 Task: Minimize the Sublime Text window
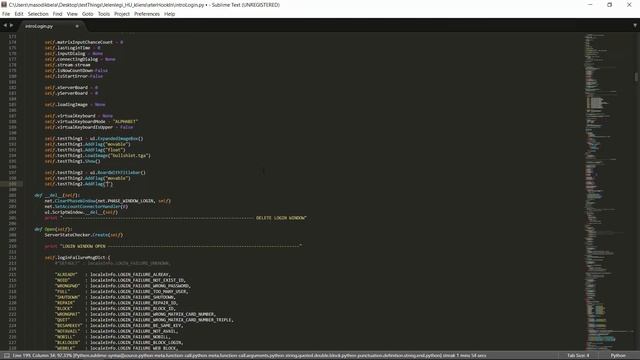point(590,5)
